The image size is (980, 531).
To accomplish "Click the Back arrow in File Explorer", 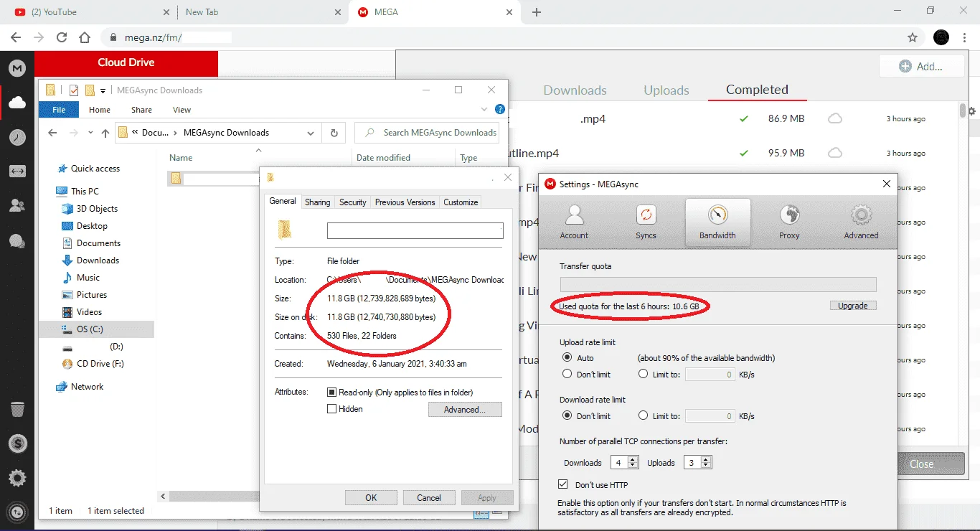I will click(52, 133).
